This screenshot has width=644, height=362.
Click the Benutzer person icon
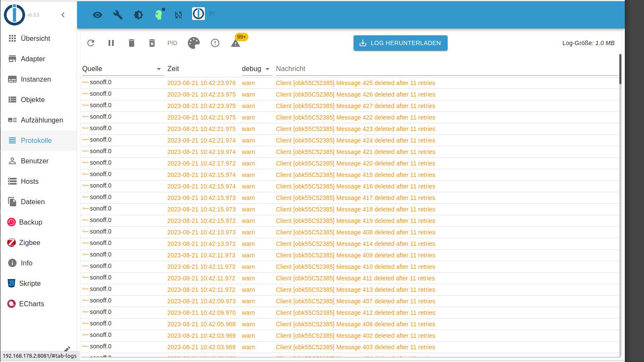12,161
